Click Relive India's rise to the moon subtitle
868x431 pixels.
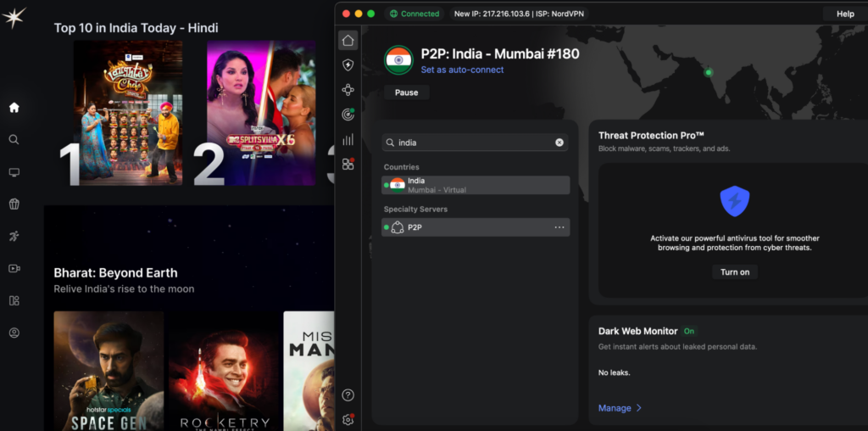tap(124, 289)
